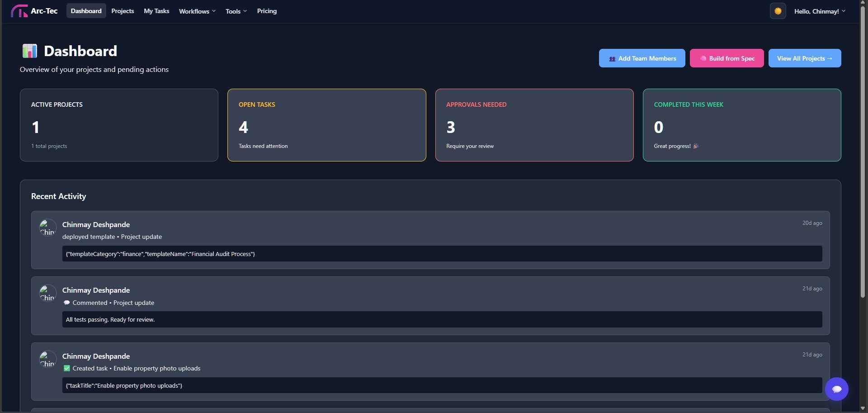868x413 pixels.
Task: Click the people icon in Add Team Members
Action: (612, 59)
